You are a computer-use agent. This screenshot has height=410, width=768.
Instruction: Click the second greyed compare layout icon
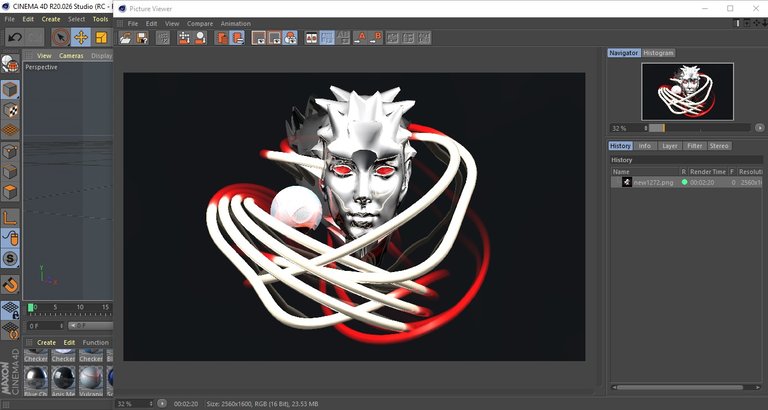tap(408, 38)
